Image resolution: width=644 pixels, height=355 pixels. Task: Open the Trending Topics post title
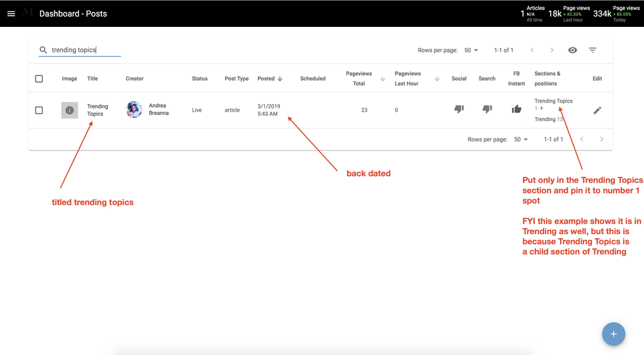click(x=97, y=110)
